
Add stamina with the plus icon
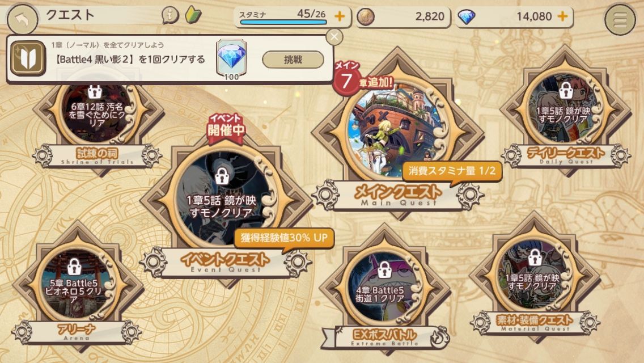tap(339, 16)
